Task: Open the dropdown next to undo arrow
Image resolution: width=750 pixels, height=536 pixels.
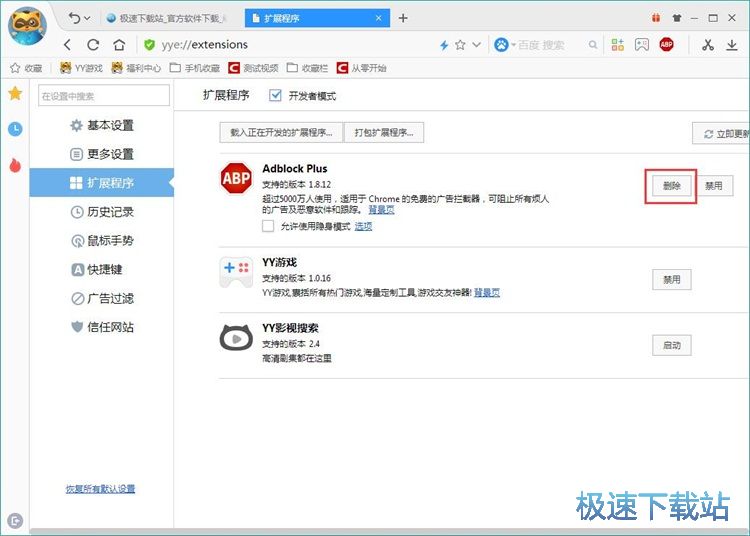Action: (x=87, y=18)
